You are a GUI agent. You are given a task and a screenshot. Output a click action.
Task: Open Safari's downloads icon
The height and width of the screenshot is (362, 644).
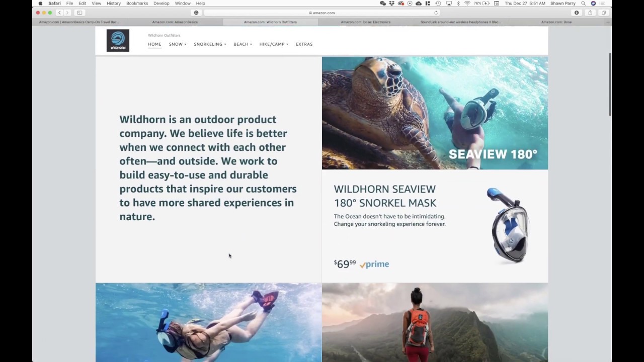[x=577, y=13]
